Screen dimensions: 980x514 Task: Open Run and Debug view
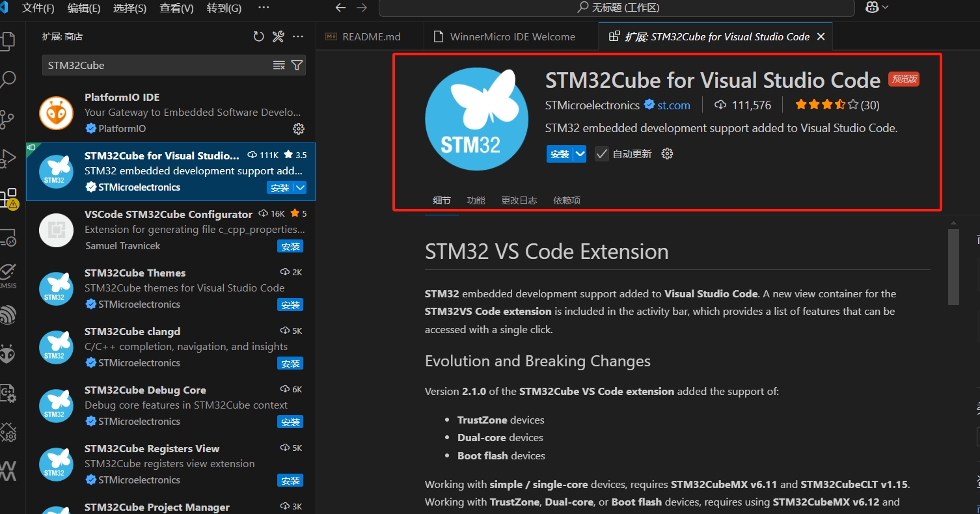point(8,159)
